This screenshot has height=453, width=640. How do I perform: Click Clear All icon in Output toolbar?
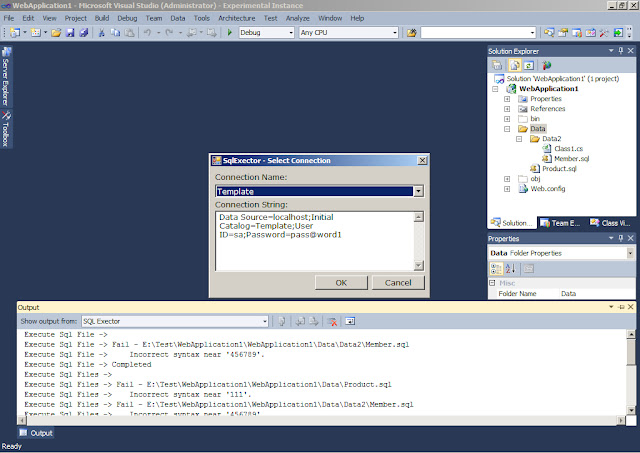[332, 322]
